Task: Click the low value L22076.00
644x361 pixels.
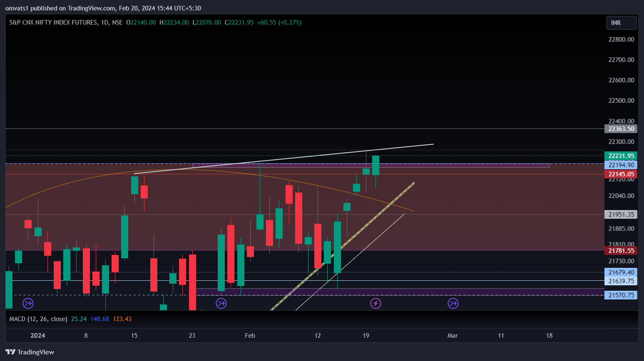Action: (x=206, y=22)
